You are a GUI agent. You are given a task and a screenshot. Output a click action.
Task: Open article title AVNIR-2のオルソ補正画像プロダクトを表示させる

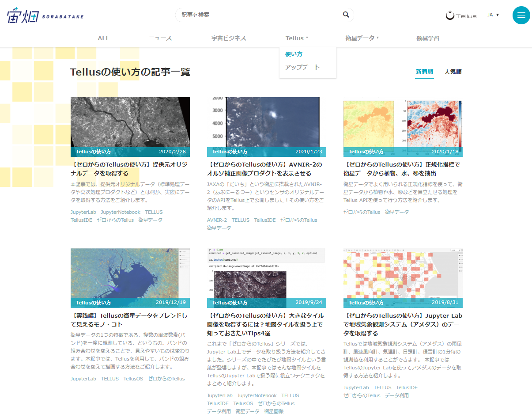pos(265,169)
